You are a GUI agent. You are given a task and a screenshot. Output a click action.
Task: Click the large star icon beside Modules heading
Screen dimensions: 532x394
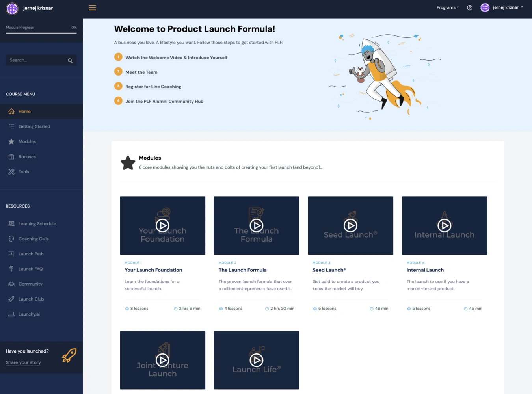click(x=128, y=163)
